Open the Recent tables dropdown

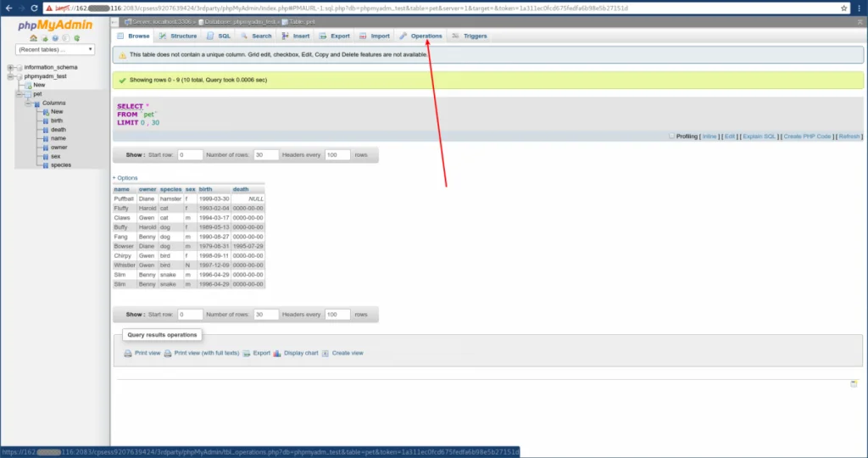(x=55, y=49)
